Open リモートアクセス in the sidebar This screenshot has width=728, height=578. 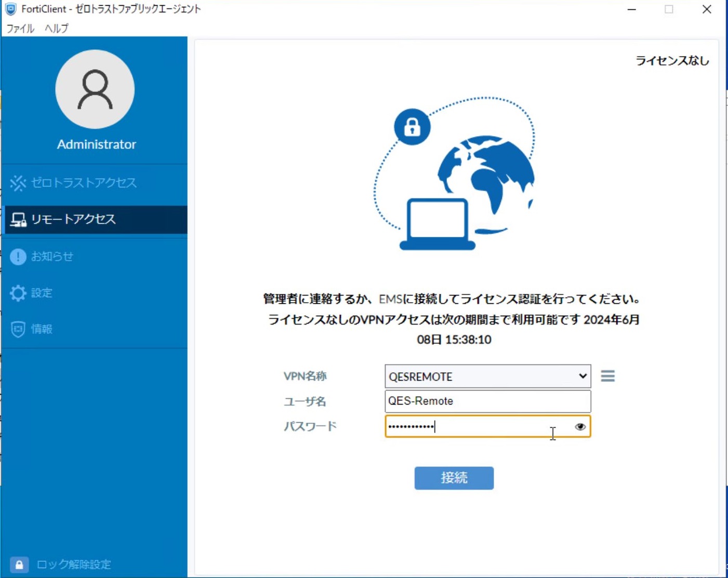(x=96, y=219)
